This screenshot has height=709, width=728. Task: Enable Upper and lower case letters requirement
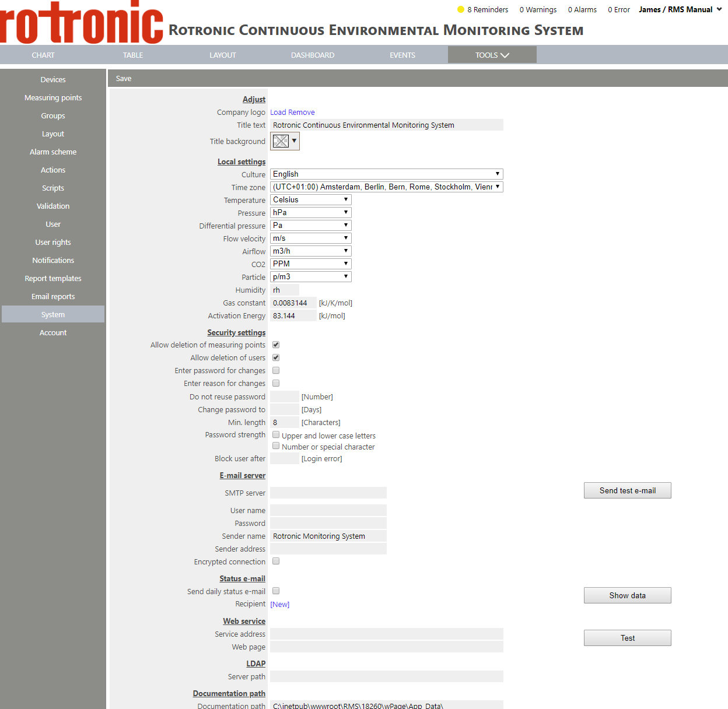pyautogui.click(x=276, y=434)
